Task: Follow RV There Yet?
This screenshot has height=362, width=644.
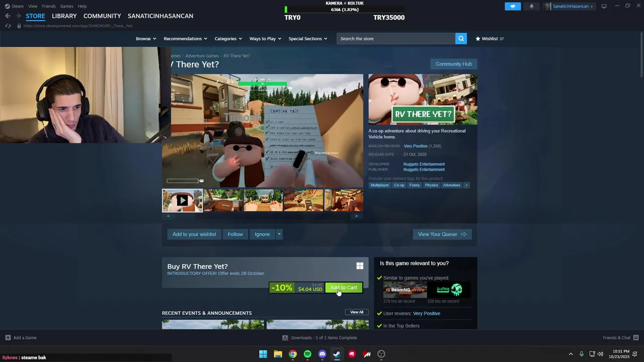Action: tap(235, 234)
